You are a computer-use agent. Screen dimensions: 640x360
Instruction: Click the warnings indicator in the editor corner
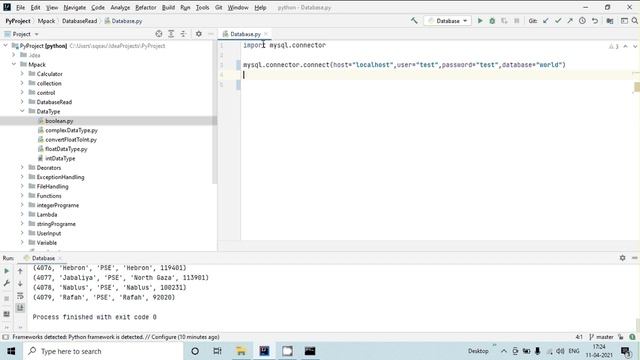pos(613,47)
